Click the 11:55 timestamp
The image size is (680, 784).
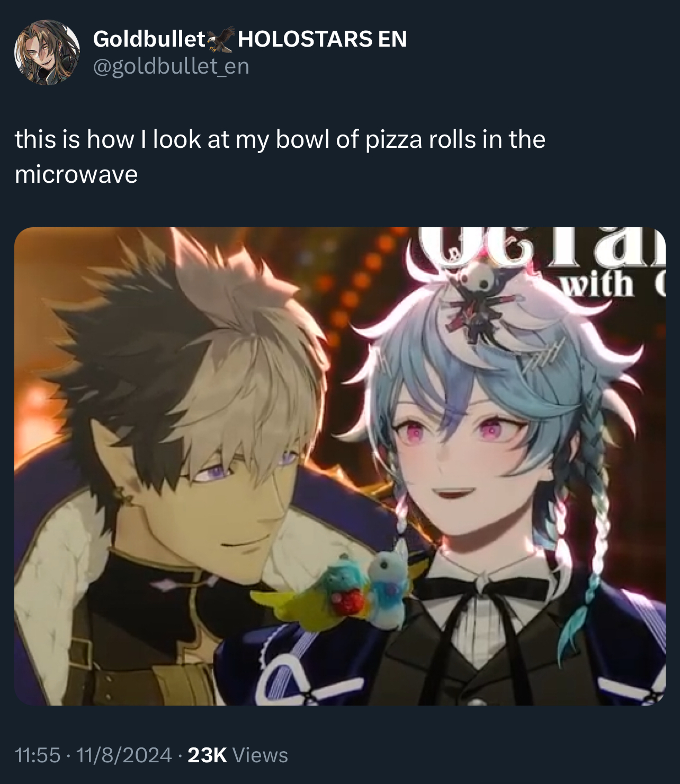pyautogui.click(x=38, y=755)
